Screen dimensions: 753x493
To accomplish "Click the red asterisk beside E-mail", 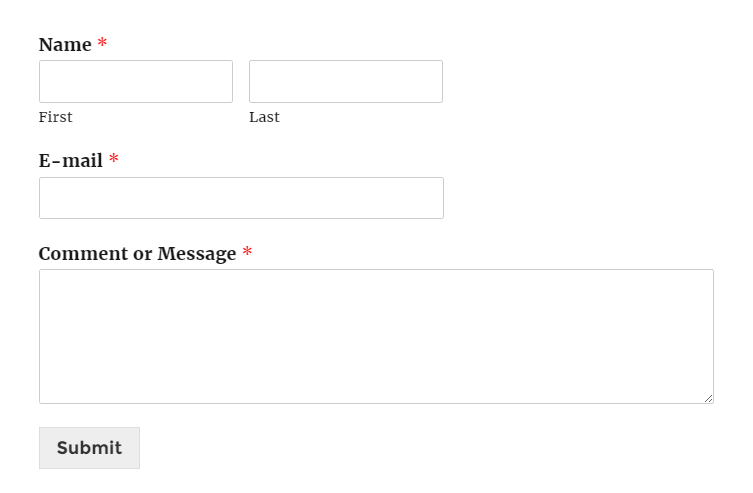I will (114, 158).
